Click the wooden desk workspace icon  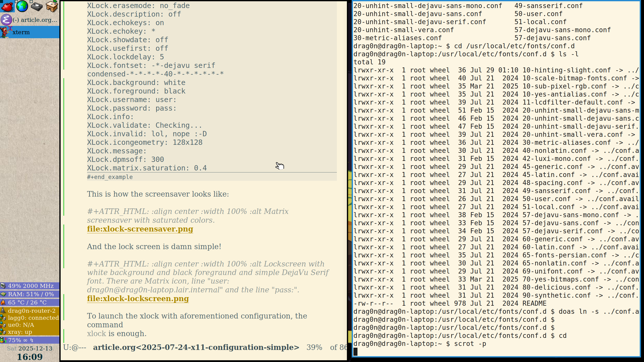52,6
